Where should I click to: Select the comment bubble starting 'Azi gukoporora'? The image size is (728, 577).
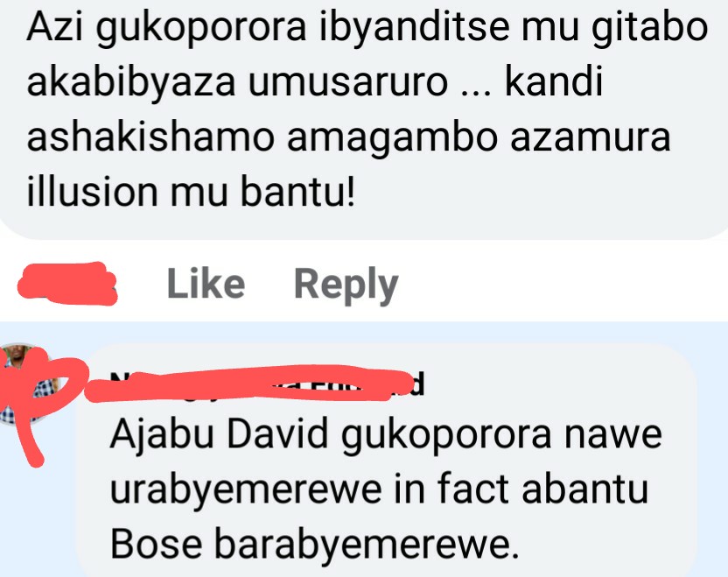[x=364, y=119]
